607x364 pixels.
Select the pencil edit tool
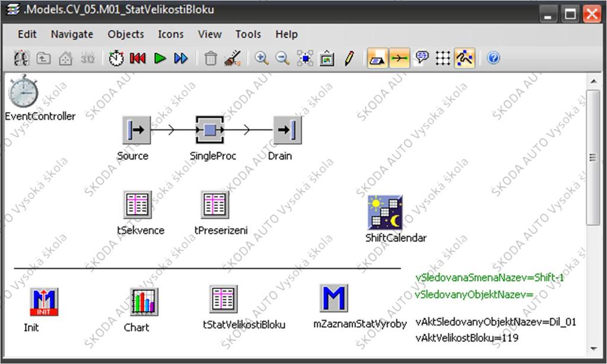click(349, 59)
